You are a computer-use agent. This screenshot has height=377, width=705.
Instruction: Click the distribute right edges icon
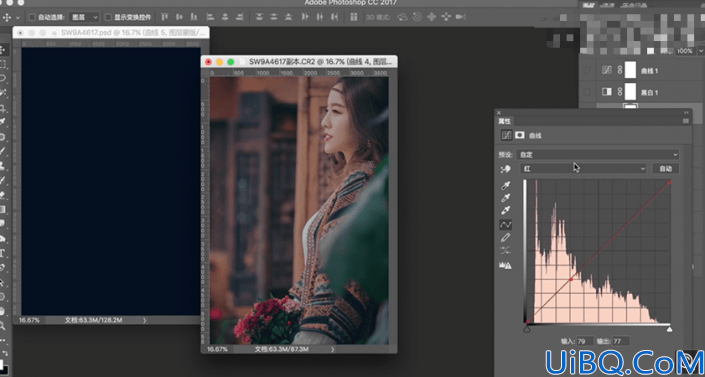335,17
